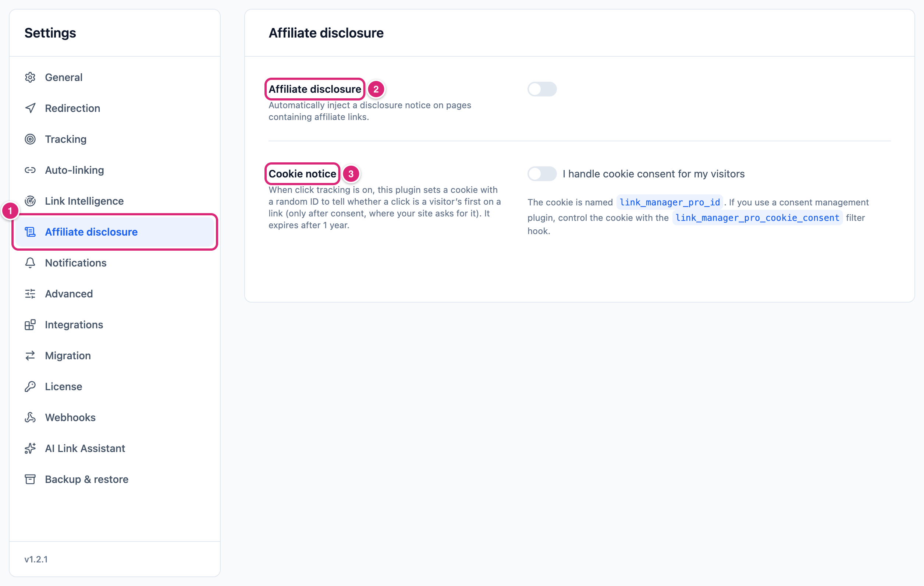The width and height of the screenshot is (924, 586).
Task: Click the General gear icon
Action: coord(30,77)
